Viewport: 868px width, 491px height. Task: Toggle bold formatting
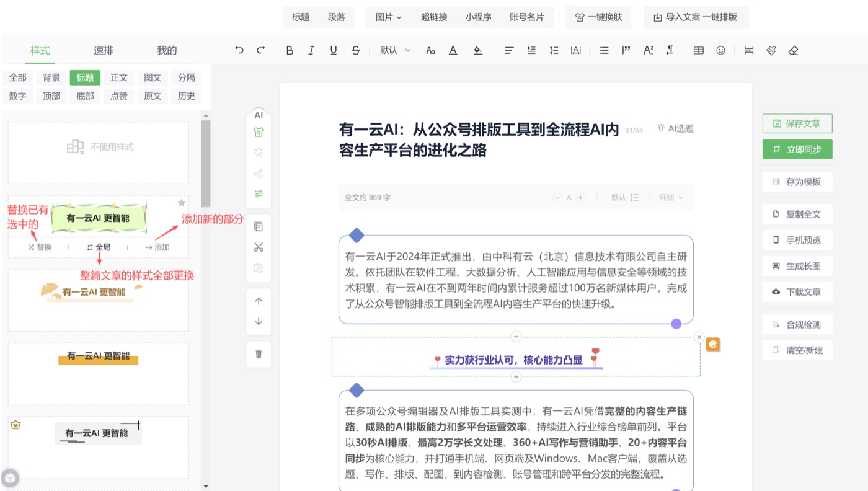click(290, 51)
